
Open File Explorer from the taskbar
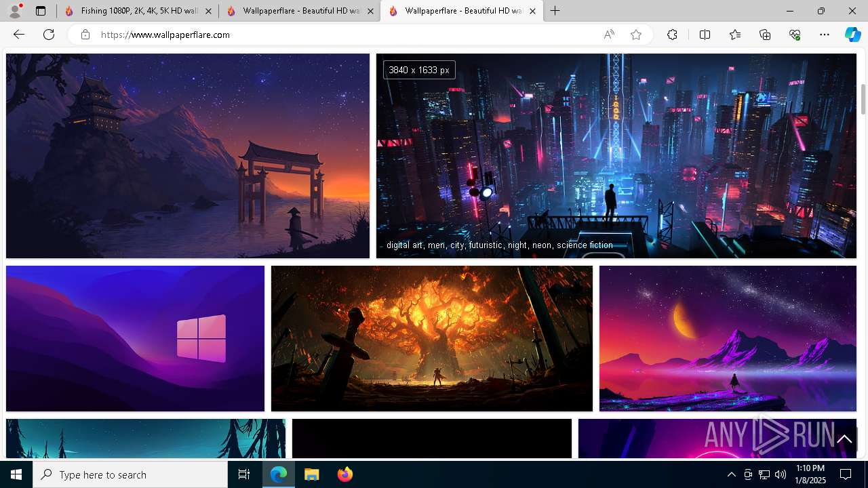coord(311,474)
